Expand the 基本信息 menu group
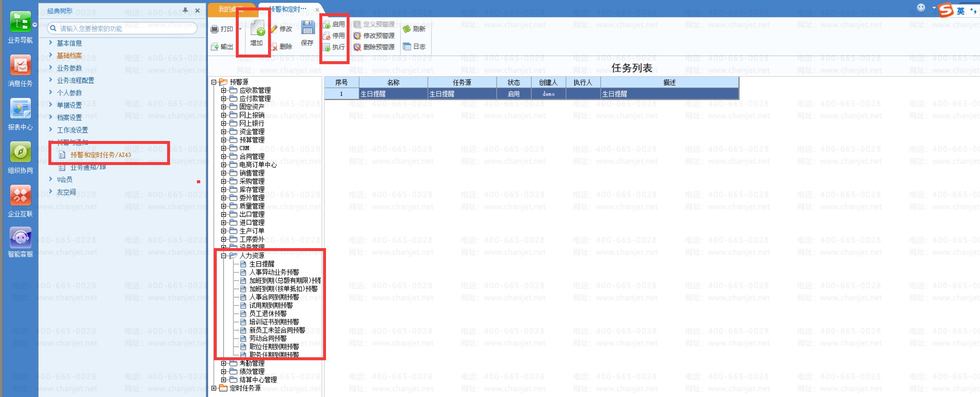This screenshot has height=397, width=980. pyautogui.click(x=51, y=43)
